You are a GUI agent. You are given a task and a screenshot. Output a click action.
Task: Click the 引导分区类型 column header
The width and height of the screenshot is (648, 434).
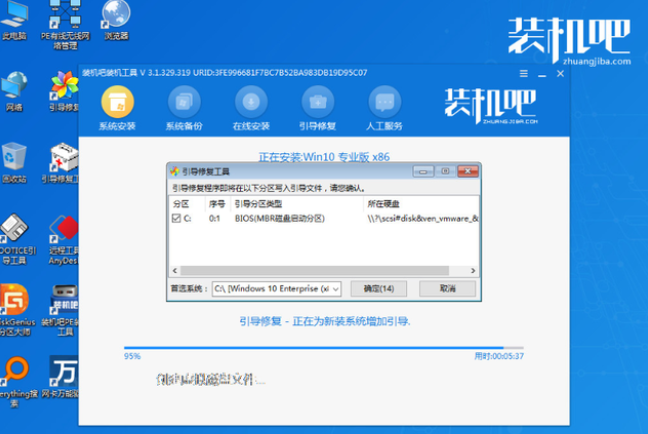(297, 204)
